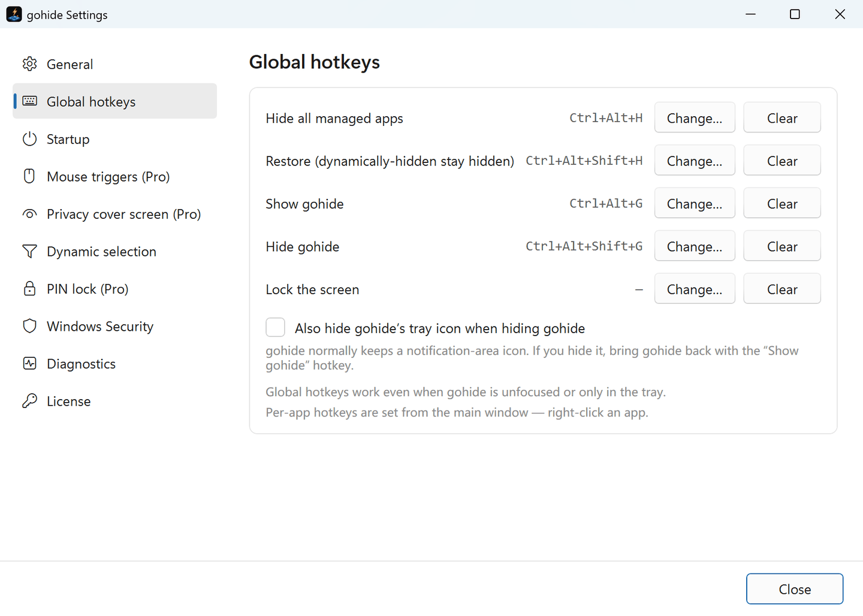
Task: Change the Restore hotkey
Action: point(695,160)
